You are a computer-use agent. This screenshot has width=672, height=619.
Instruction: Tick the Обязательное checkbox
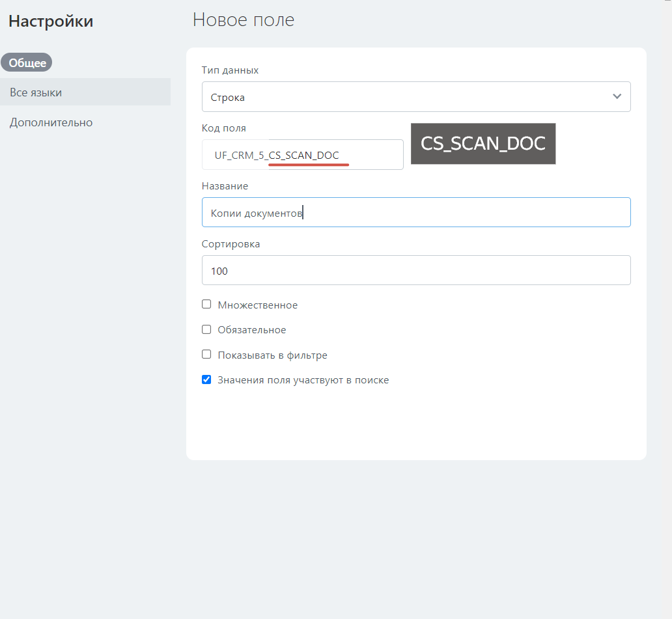pyautogui.click(x=206, y=330)
